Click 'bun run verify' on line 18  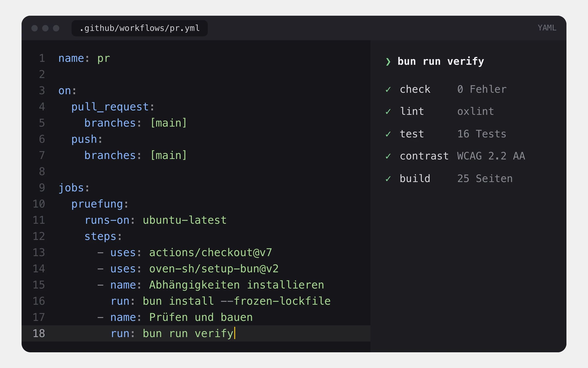[x=188, y=333]
